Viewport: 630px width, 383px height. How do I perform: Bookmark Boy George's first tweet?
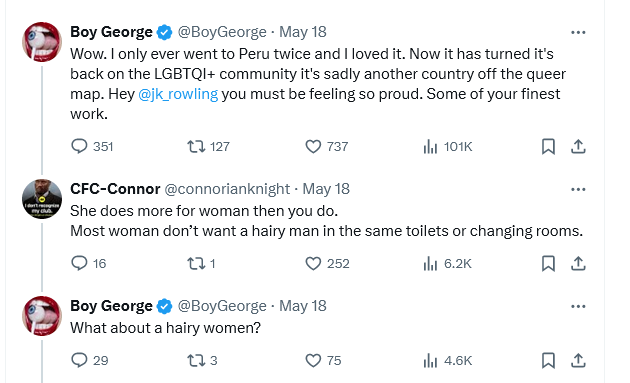point(548,146)
